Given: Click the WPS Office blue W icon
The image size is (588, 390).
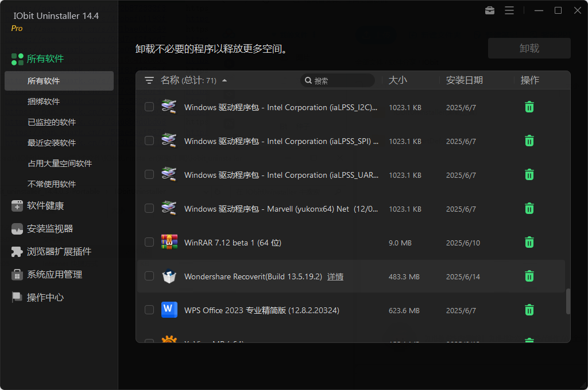Looking at the screenshot, I should tap(169, 310).
